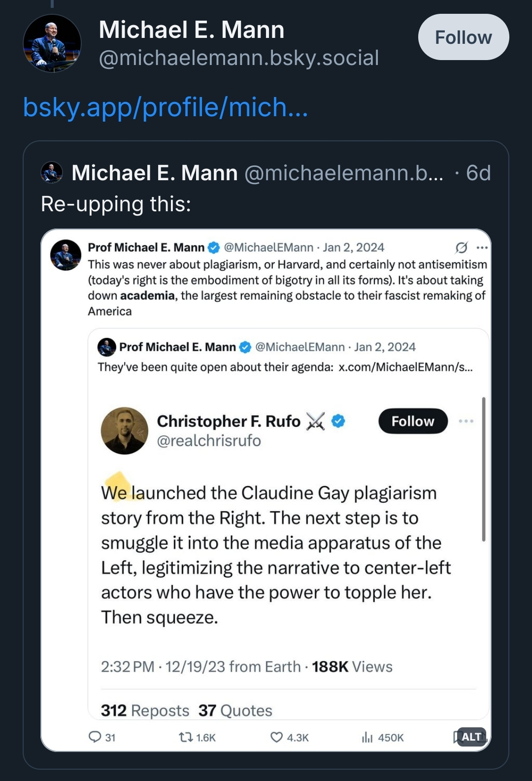Image resolution: width=532 pixels, height=781 pixels.
Task: Open the ALT text badge on image
Action: point(471,737)
